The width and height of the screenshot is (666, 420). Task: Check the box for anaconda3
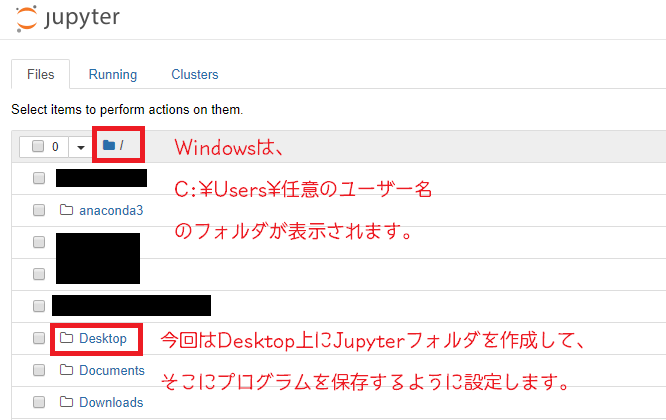point(39,210)
